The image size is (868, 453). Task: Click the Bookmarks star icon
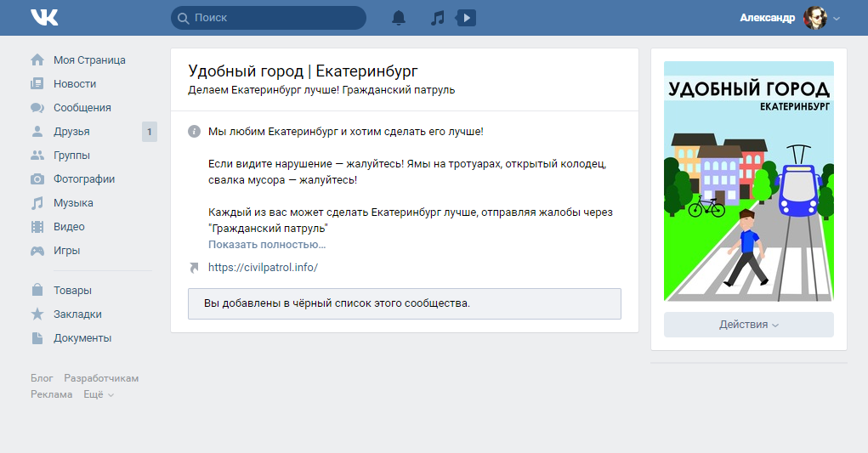37,314
